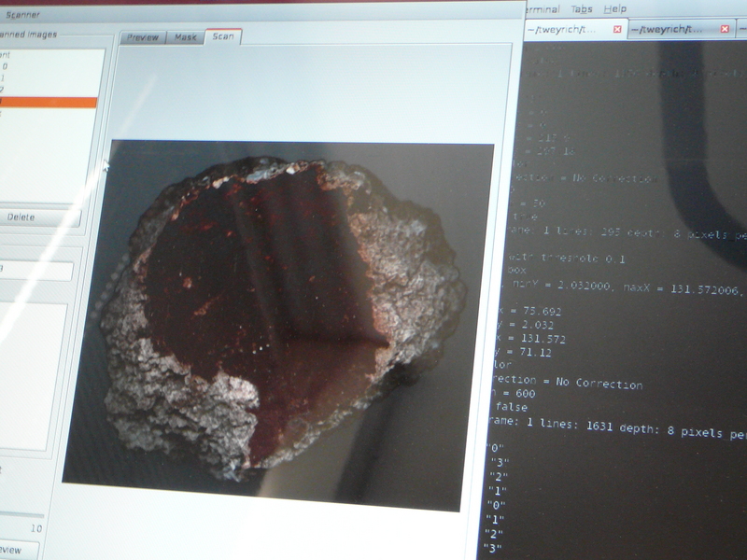
Task: Click the Scanner window title
Action: [22, 15]
